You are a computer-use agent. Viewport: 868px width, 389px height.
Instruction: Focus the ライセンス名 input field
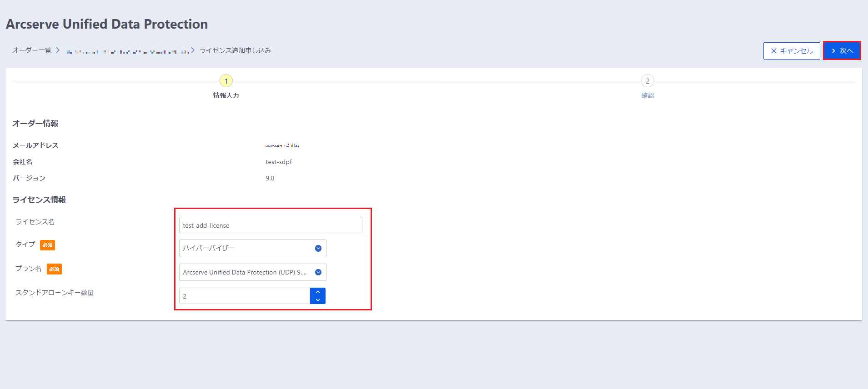pos(271,225)
